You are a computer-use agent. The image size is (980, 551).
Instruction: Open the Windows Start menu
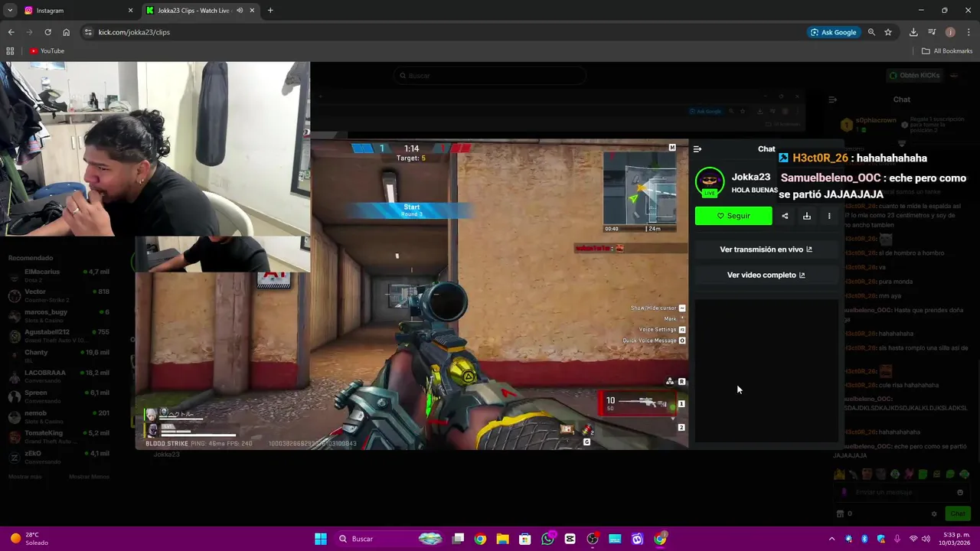click(x=321, y=539)
